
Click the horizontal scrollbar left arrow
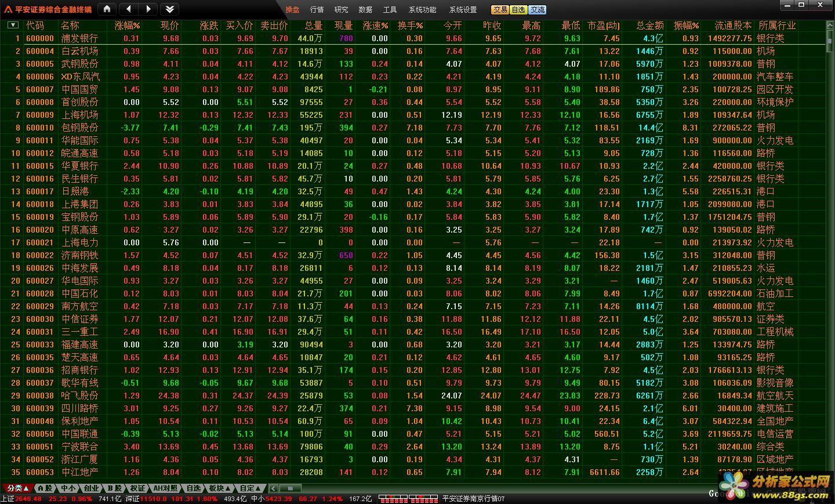(x=273, y=488)
